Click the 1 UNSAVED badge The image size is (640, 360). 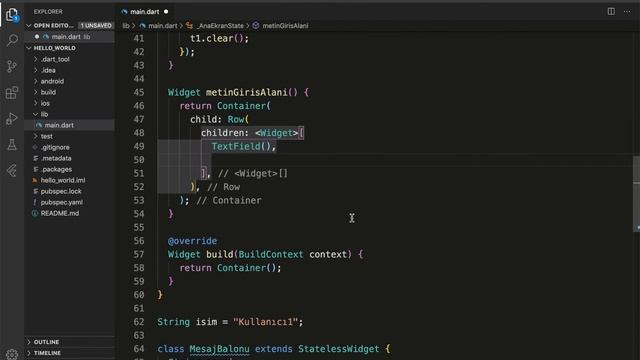click(96, 25)
